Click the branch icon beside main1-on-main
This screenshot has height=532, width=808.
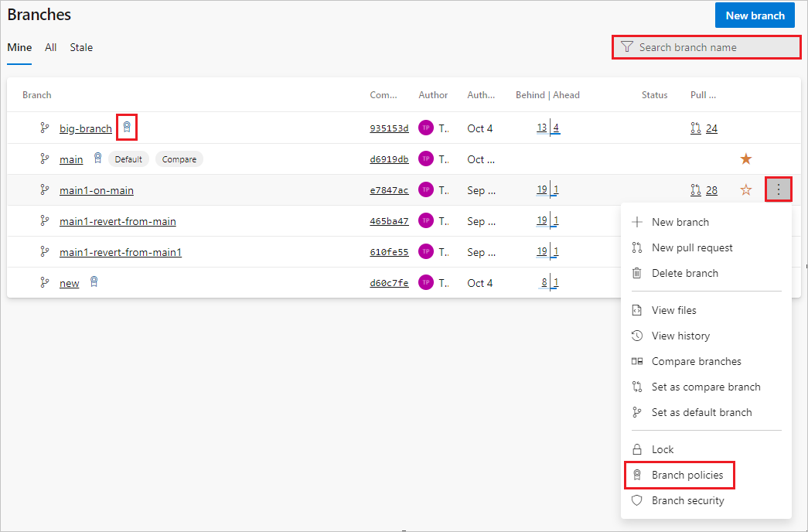click(45, 189)
